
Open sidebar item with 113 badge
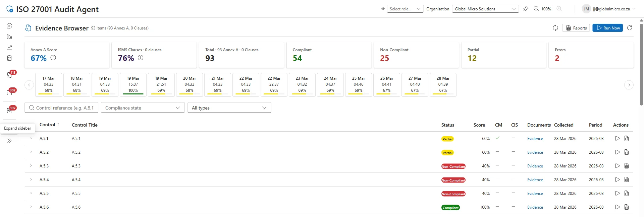[10, 75]
